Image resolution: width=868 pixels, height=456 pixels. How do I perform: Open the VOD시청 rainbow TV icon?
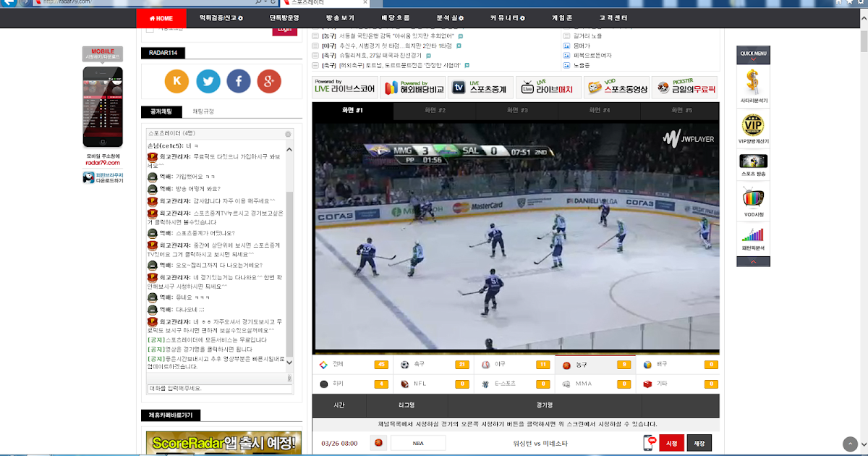[x=753, y=198]
